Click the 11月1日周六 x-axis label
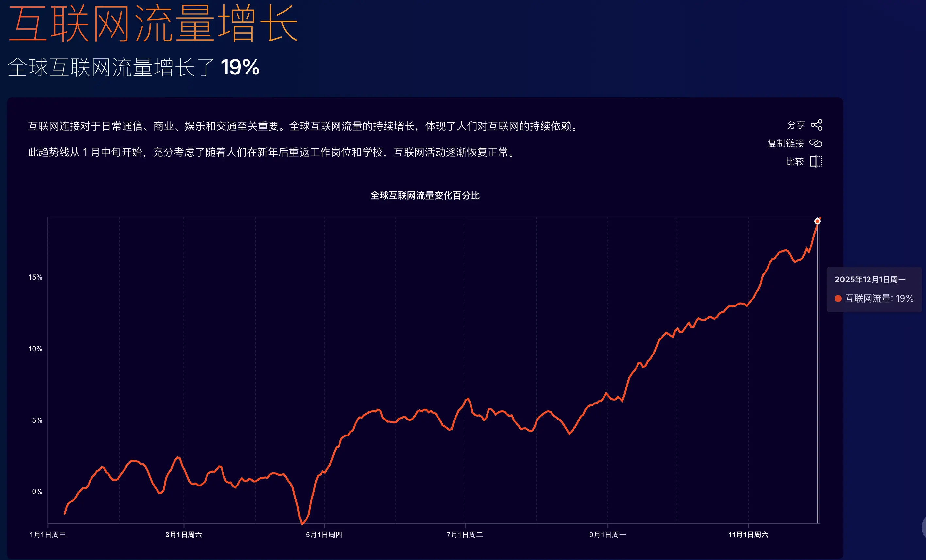 (x=748, y=535)
